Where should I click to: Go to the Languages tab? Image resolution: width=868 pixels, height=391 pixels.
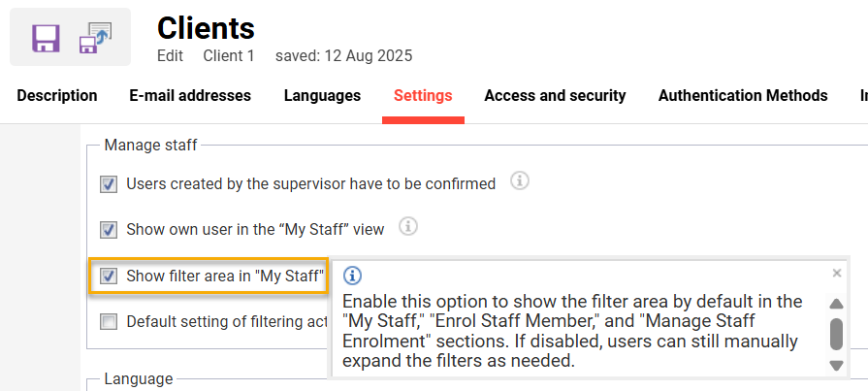pyautogui.click(x=322, y=96)
